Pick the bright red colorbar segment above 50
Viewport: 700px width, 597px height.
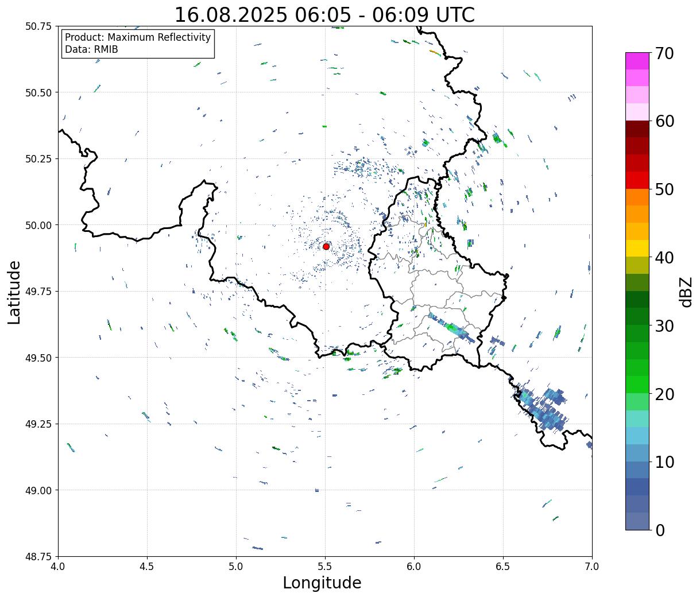637,180
